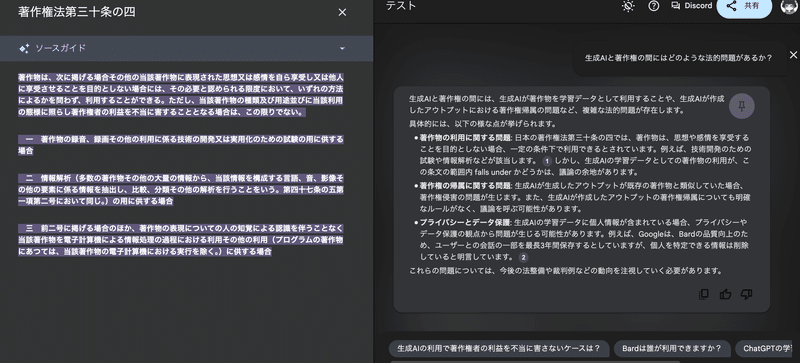Click highlighted paragraph starting 著作物は、次に掲げる場合
The image size is (800, 363).
tap(181, 95)
